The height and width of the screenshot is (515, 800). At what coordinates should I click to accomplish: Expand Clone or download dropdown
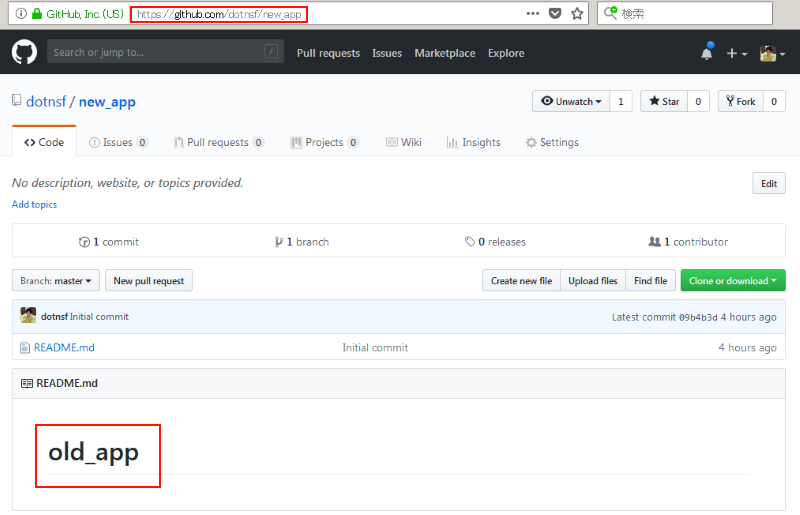pyautogui.click(x=733, y=280)
